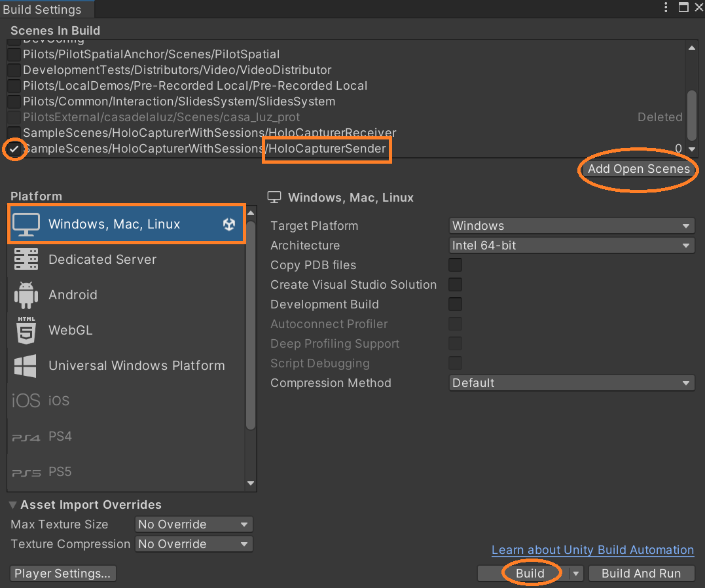Image resolution: width=705 pixels, height=588 pixels.
Task: Select the PS5 platform icon
Action: point(26,472)
